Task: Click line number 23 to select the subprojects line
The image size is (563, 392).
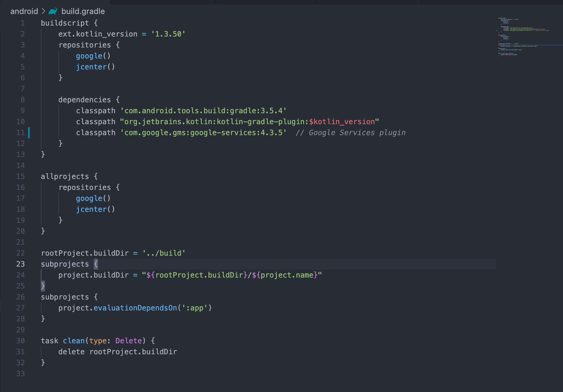Action: pos(20,264)
